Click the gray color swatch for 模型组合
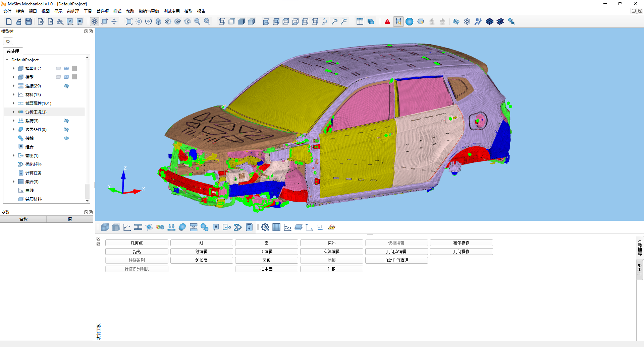Viewport: 644px width, 347px height. [74, 68]
